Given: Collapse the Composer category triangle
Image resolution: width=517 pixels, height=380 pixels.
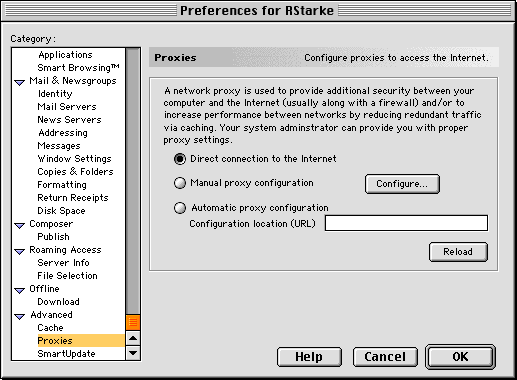Looking at the screenshot, I should click(x=20, y=225).
